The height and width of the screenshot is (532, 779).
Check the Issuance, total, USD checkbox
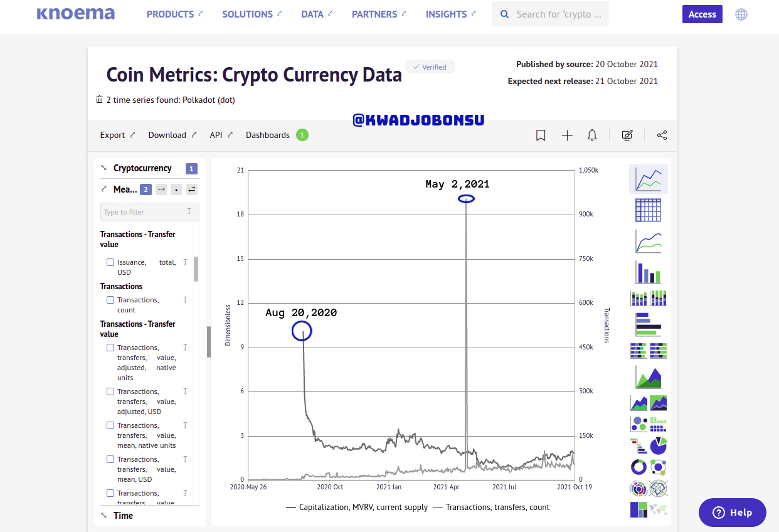pos(110,262)
